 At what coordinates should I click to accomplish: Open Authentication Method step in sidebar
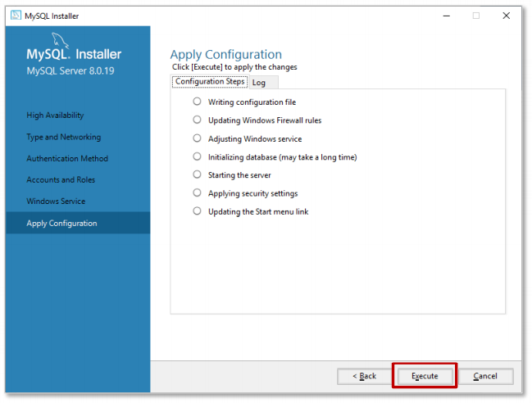click(x=67, y=158)
